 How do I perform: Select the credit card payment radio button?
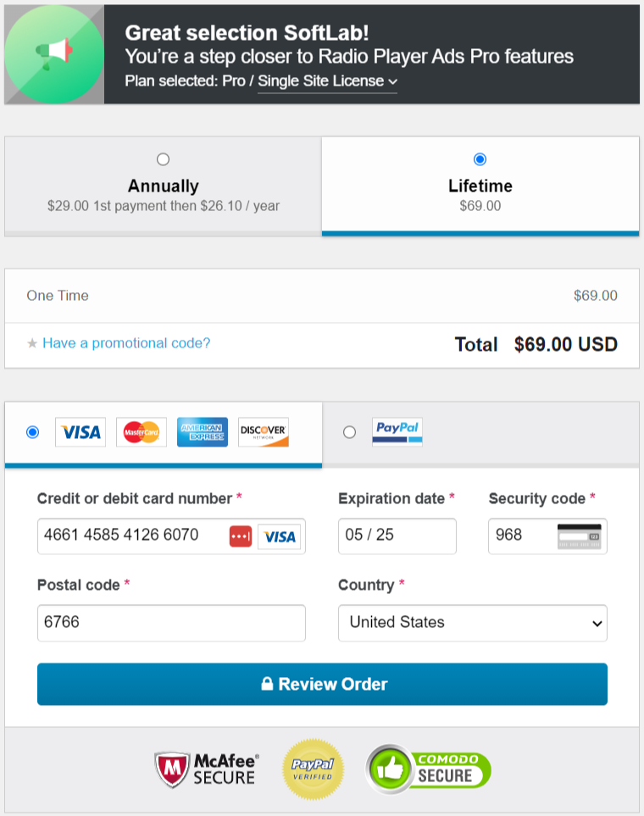[x=32, y=432]
